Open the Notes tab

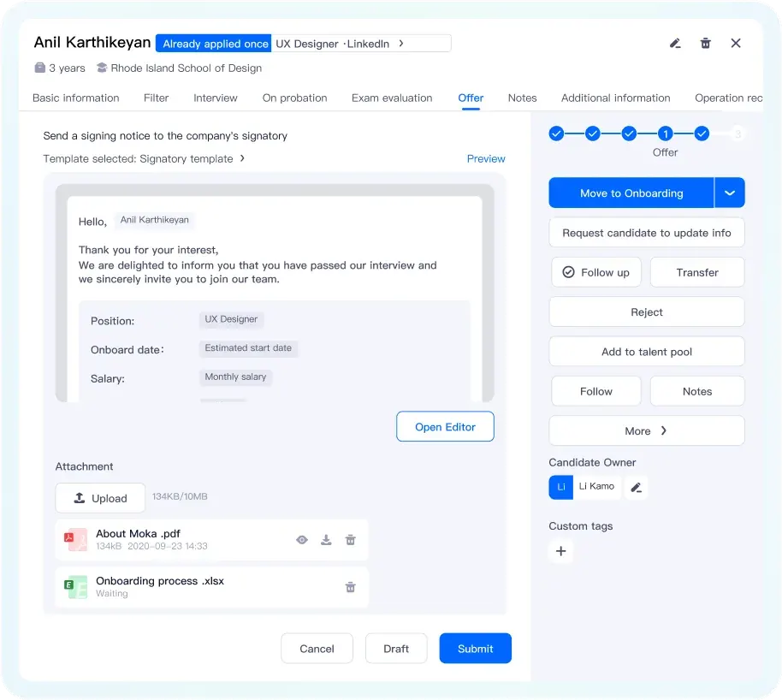[x=522, y=98]
